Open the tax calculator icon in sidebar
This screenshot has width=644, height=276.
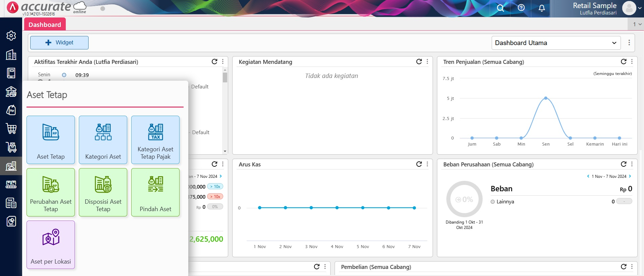coord(11,203)
